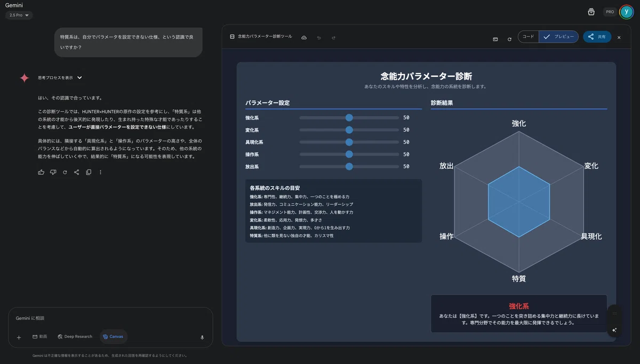Reload the canvas preview
This screenshot has height=364, width=640.
pos(509,39)
